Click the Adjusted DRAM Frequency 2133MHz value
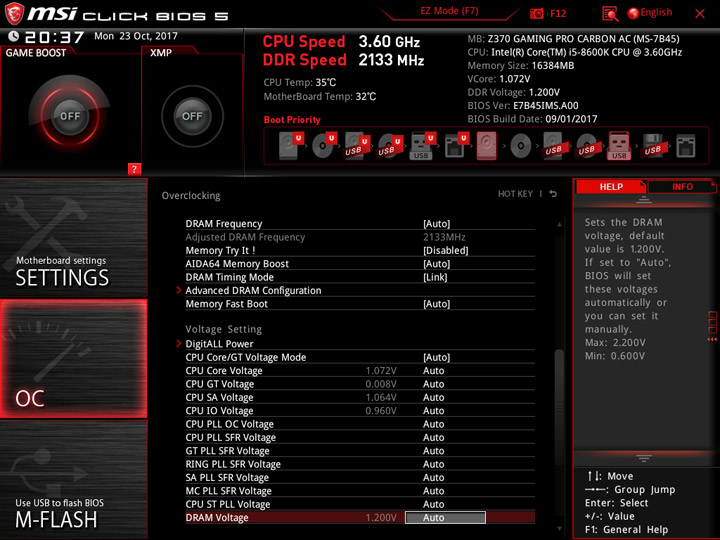Viewport: 720px width, 540px height. [444, 237]
